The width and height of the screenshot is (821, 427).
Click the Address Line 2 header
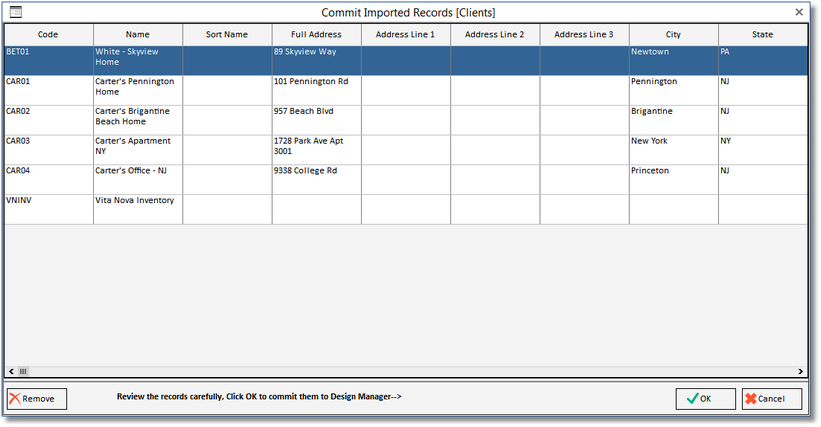point(495,35)
